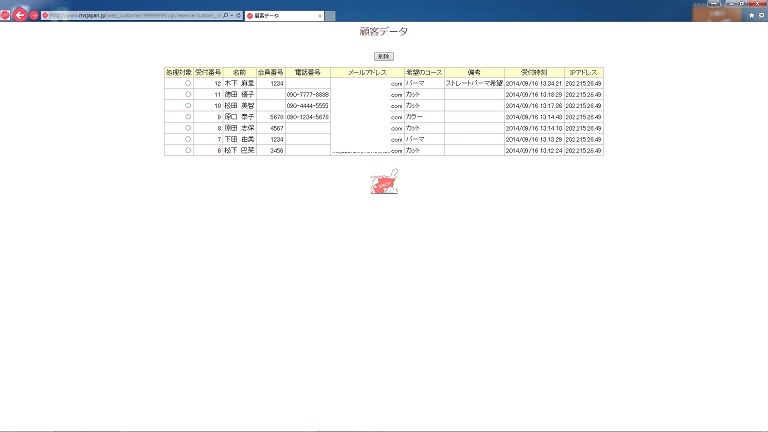Click phone number 090-7777-8888
This screenshot has width=768, height=432.
click(308, 95)
